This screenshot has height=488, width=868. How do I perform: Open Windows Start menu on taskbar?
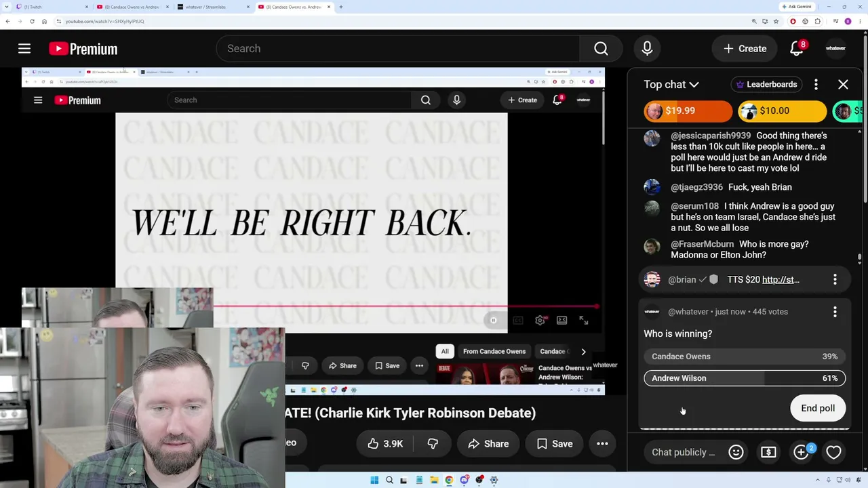374,480
